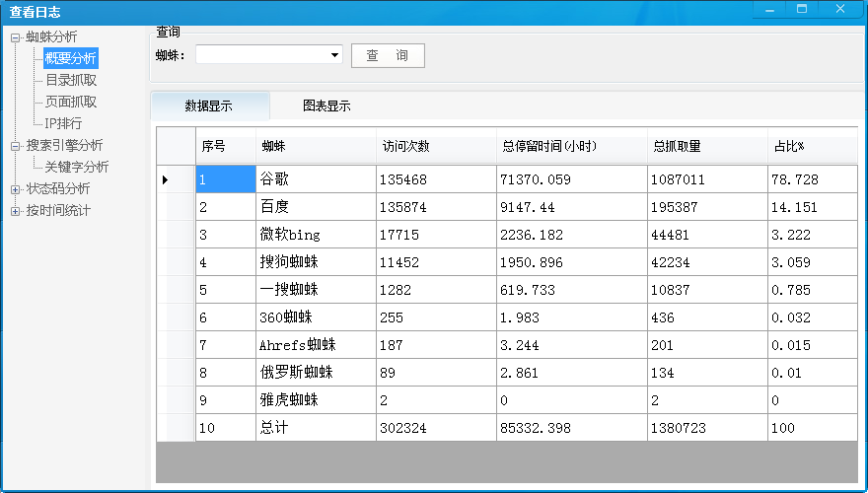Click the value 436 in 360蜘蛛 row

(707, 317)
